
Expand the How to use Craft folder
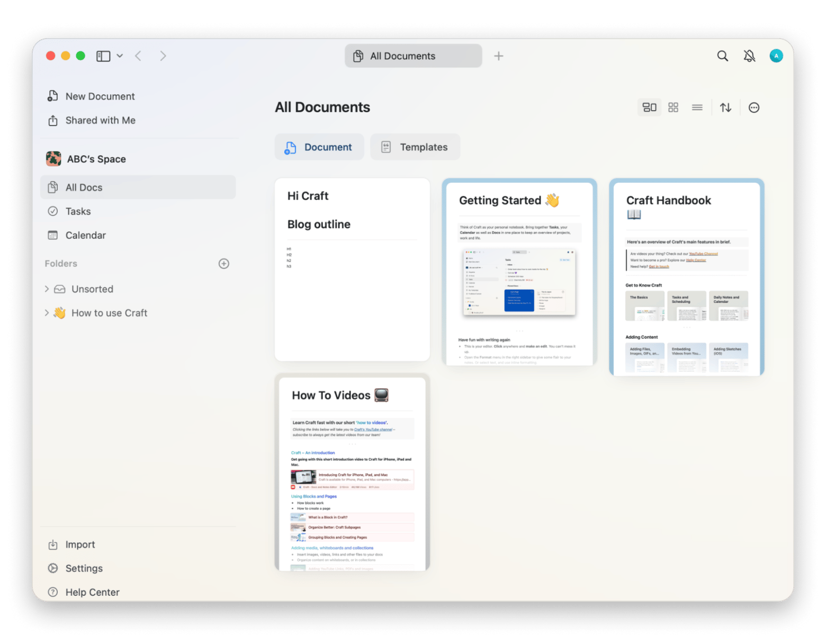[47, 313]
